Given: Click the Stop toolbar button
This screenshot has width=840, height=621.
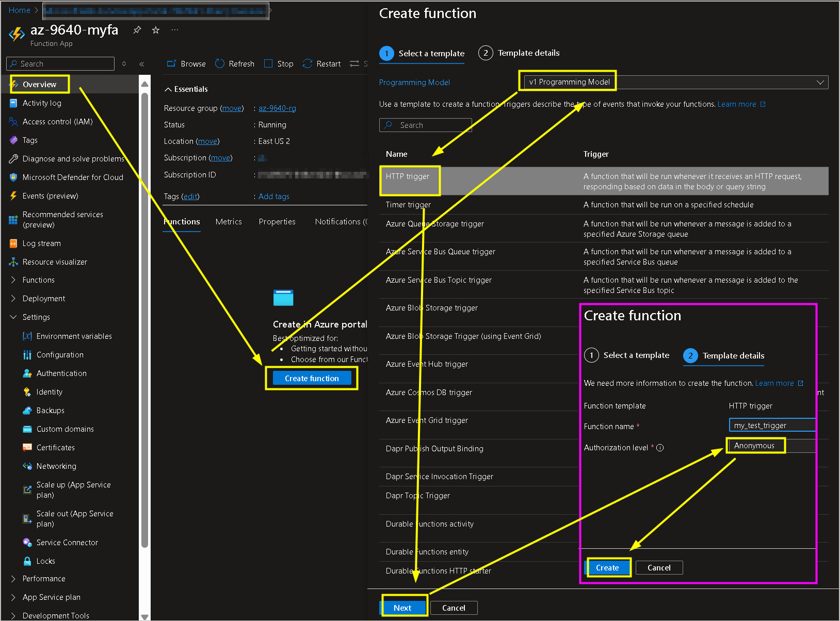Looking at the screenshot, I should pyautogui.click(x=279, y=63).
